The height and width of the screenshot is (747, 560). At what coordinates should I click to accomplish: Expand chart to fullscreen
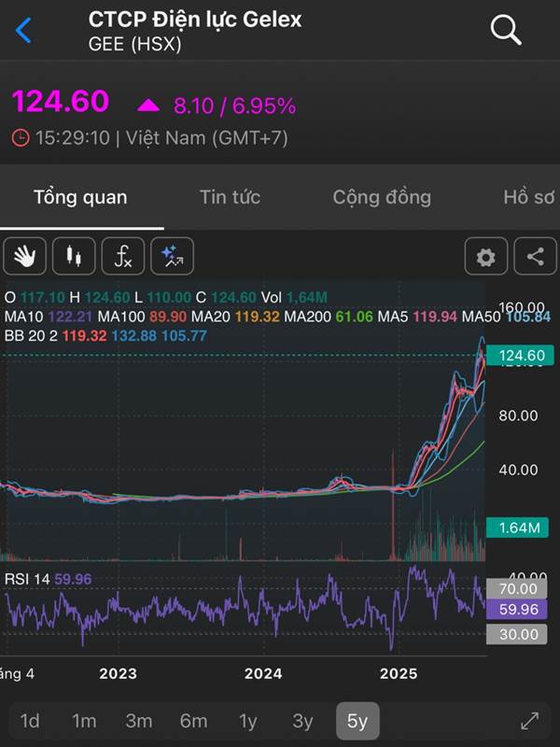530,721
